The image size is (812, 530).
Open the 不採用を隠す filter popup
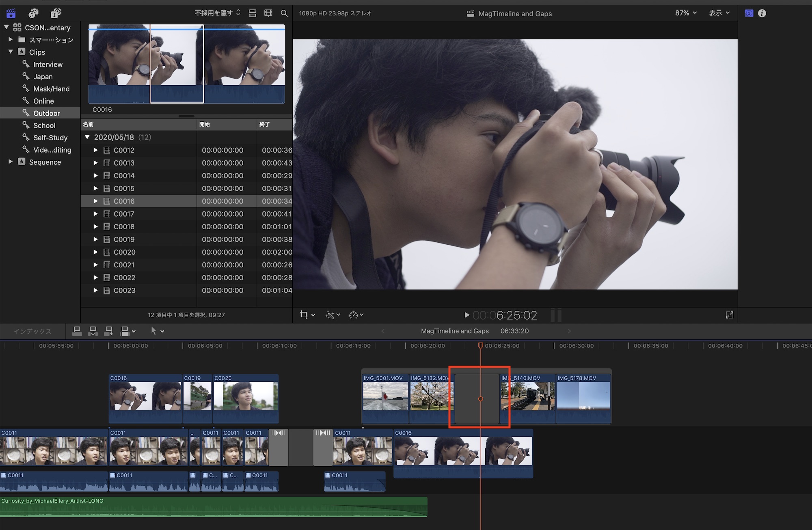tap(217, 13)
